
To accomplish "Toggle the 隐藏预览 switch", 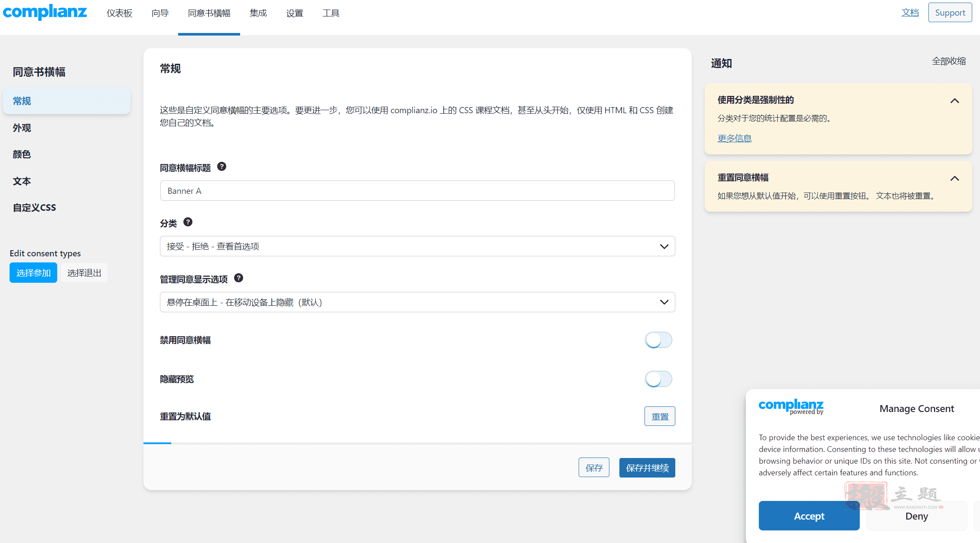I will click(658, 379).
